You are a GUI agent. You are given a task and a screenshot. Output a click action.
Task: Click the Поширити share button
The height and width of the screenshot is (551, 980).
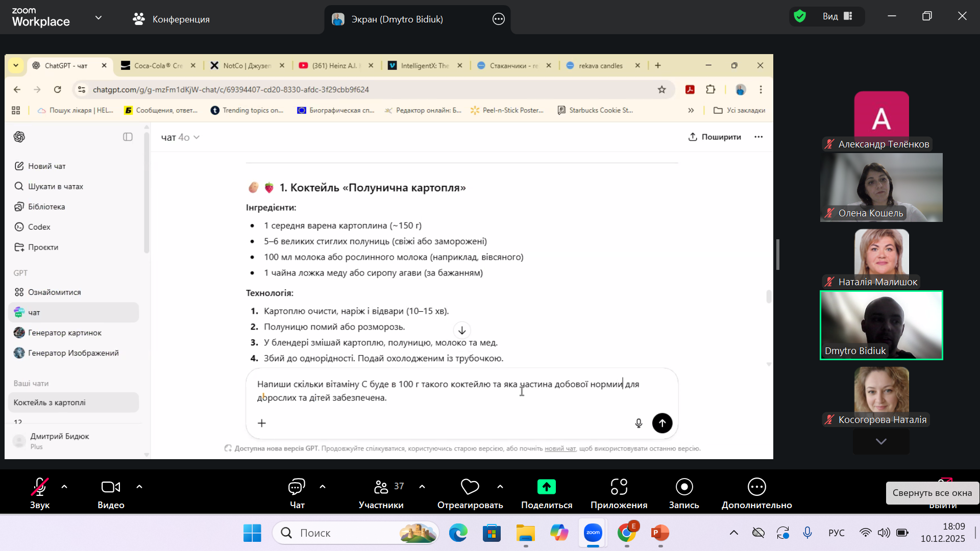click(715, 137)
